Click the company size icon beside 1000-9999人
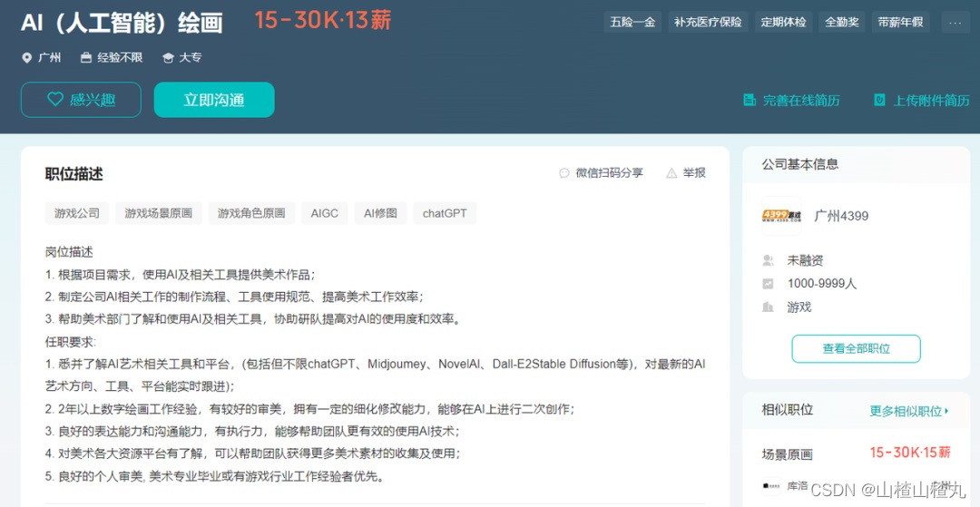 (x=769, y=284)
